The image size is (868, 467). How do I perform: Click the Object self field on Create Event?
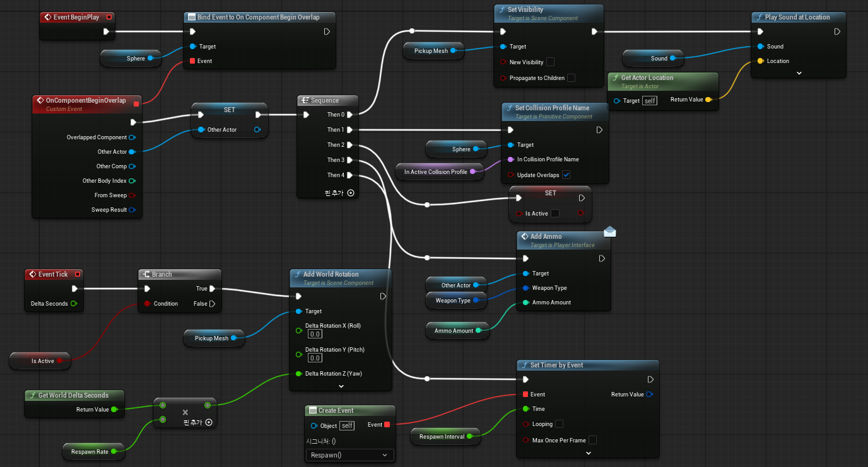[x=347, y=425]
